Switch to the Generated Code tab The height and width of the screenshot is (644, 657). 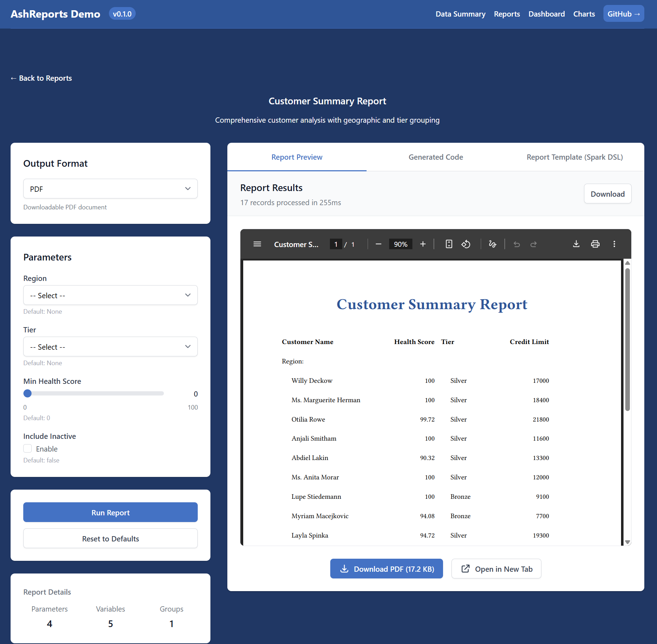click(436, 157)
